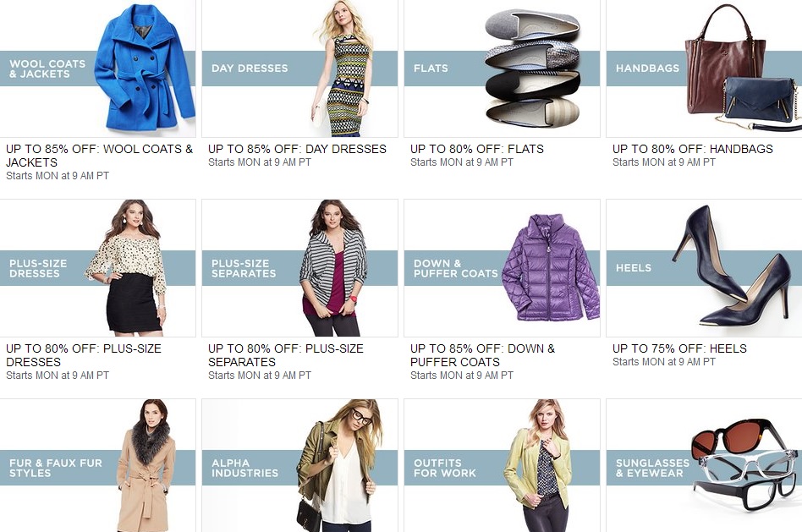
Task: Open the 'Up to 75% off: Heels' link
Action: pos(679,348)
